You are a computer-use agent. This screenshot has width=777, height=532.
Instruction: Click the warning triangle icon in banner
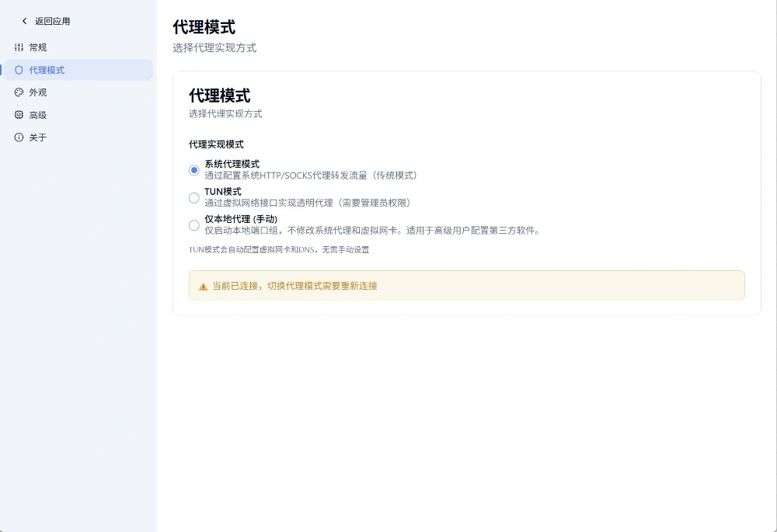[204, 286]
